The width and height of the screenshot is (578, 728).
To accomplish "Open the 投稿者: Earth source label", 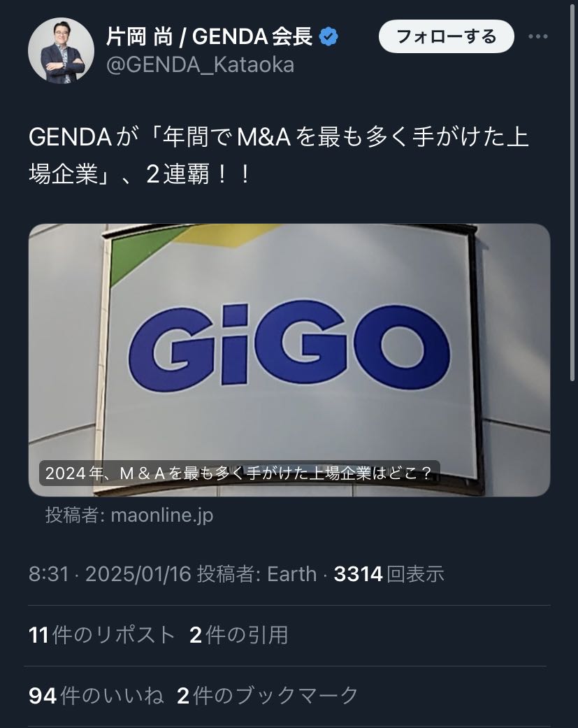I will pos(257,574).
